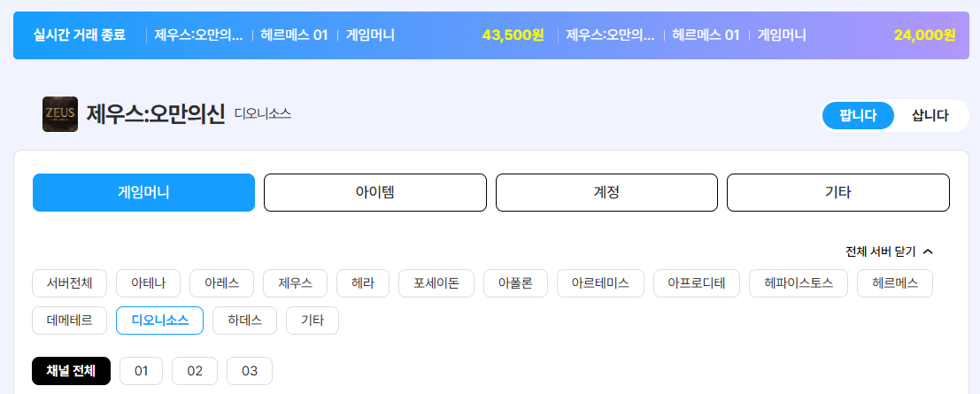Filter by 서버전체 server chip
The width and height of the screenshot is (980, 394).
(70, 283)
